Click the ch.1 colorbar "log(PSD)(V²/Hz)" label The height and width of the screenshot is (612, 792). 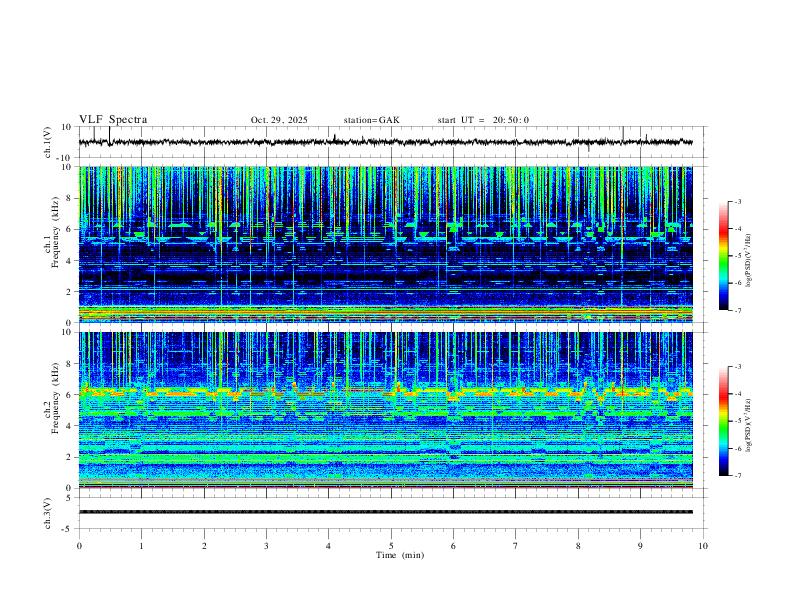(x=748, y=260)
